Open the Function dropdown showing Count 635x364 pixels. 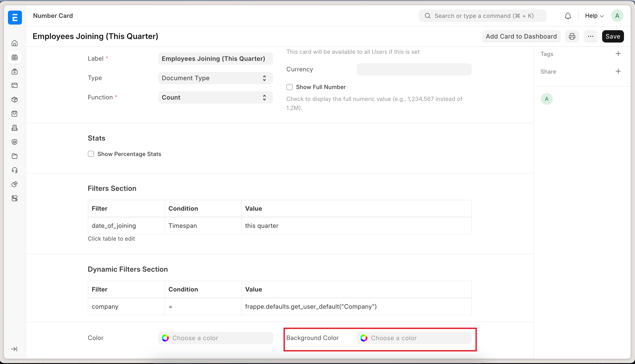coord(216,97)
